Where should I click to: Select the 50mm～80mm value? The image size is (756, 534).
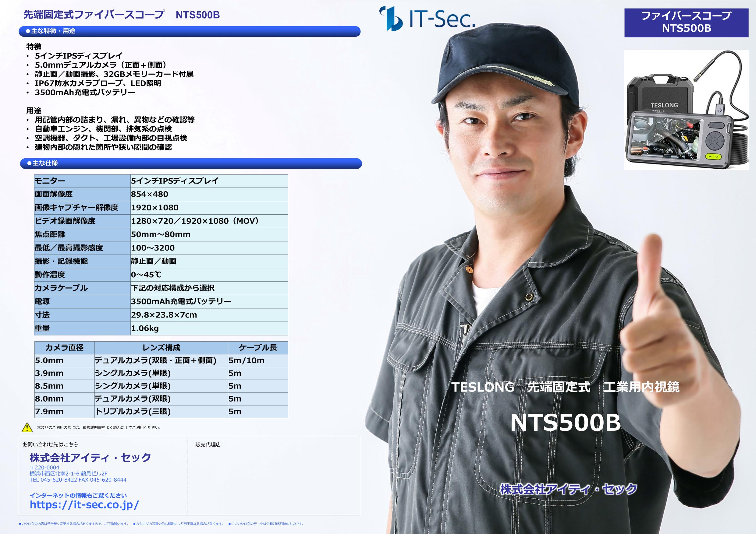(209, 235)
